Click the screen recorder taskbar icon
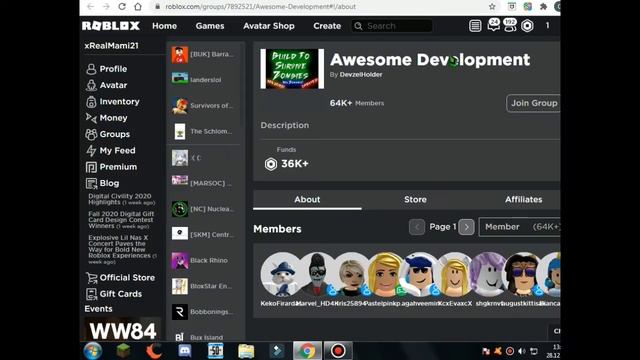 click(338, 351)
